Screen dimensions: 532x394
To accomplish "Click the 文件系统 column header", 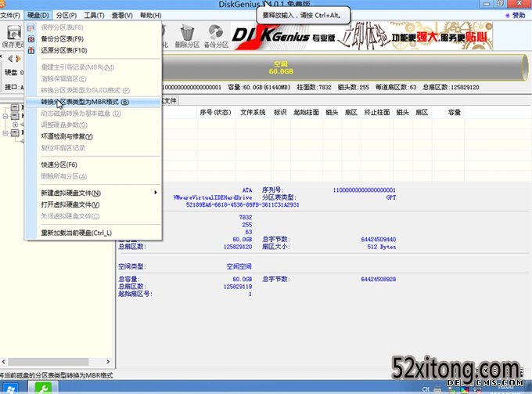I will click(x=253, y=113).
